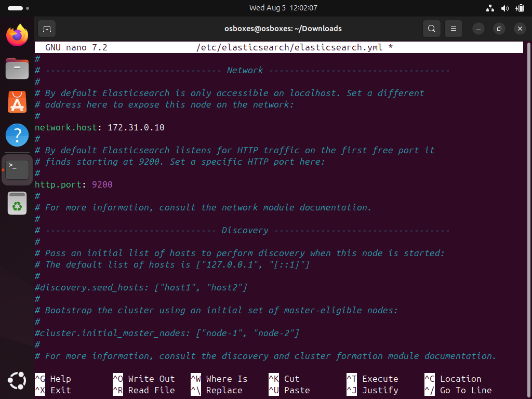Click the ^J Justify shortcut

(373, 390)
